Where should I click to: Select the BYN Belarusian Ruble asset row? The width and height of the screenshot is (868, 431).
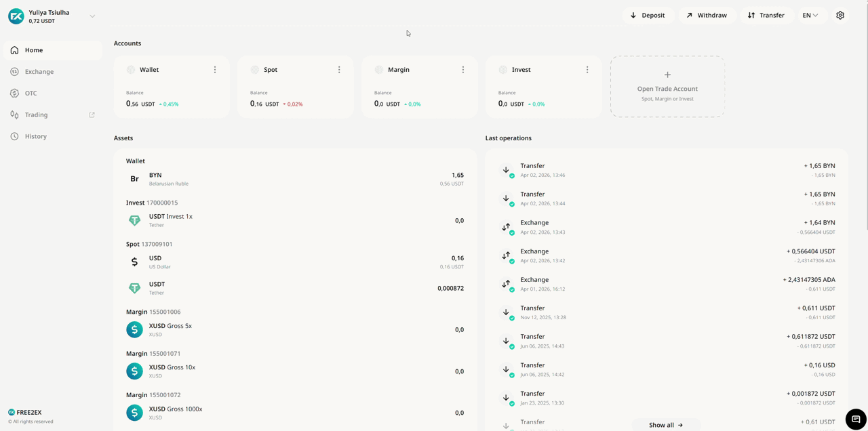tap(295, 179)
